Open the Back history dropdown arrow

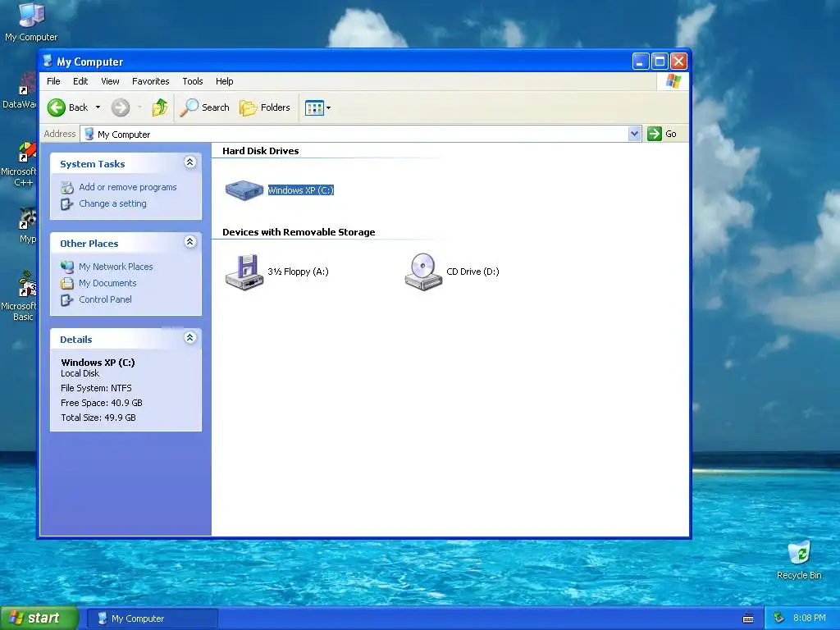pos(98,107)
